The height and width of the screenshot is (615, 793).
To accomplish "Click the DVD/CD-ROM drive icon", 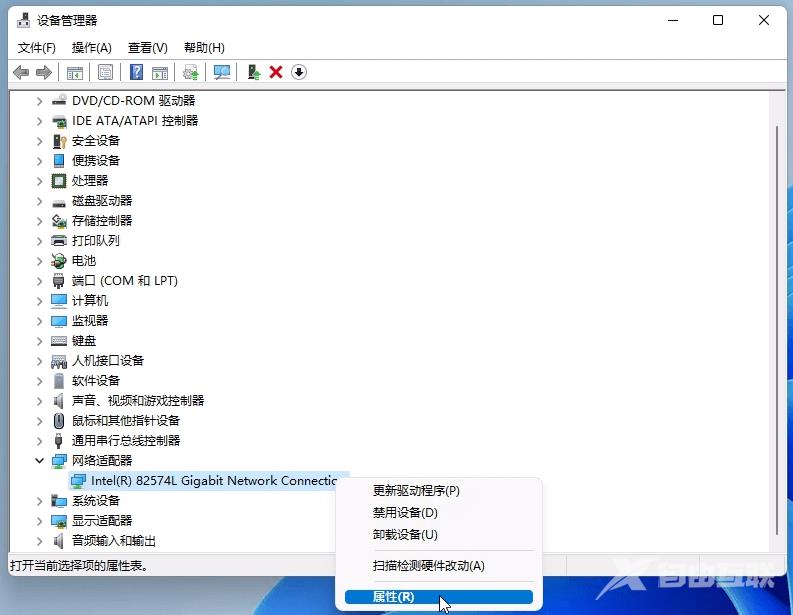I will 59,100.
